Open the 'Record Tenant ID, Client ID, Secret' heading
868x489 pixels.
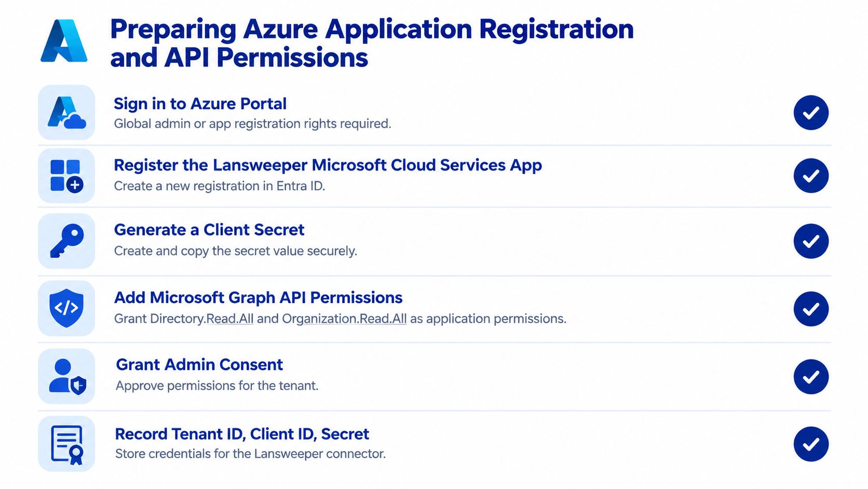click(242, 434)
